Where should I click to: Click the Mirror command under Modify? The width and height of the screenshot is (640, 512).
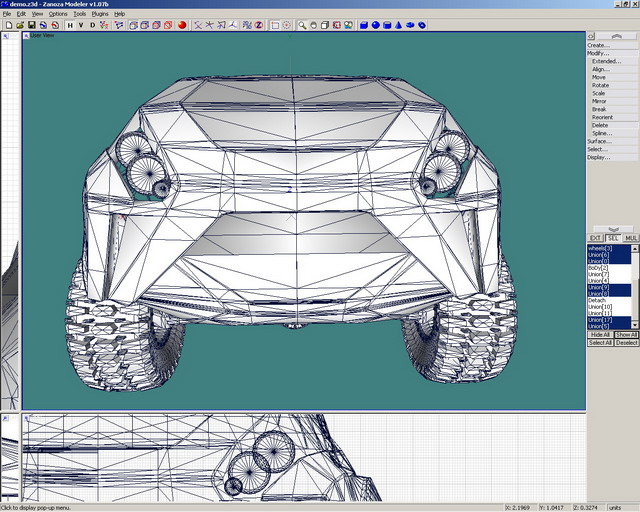click(x=599, y=101)
